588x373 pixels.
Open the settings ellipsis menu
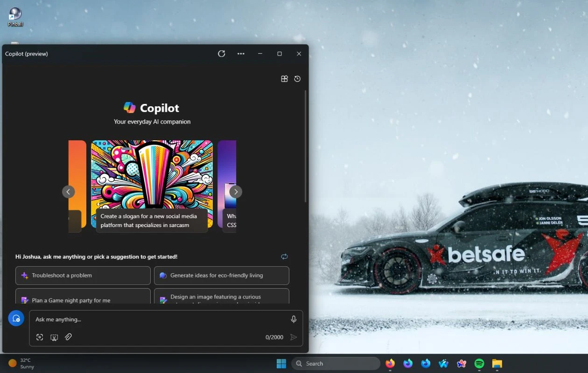pyautogui.click(x=241, y=54)
